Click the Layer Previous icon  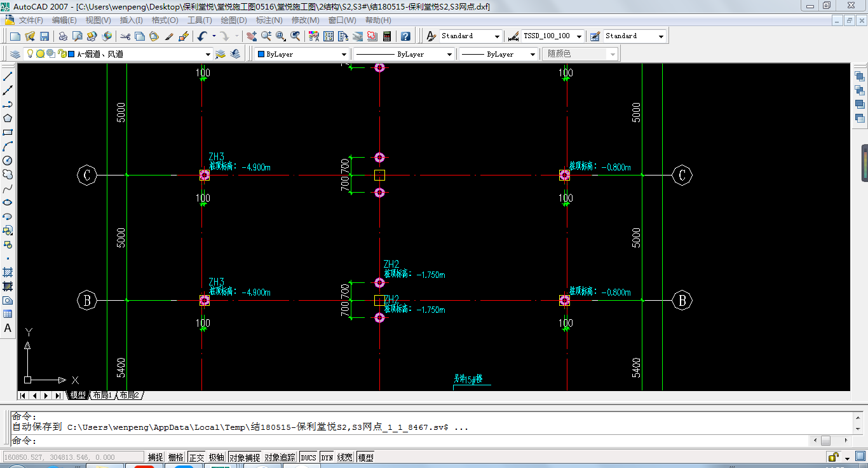[x=236, y=54]
